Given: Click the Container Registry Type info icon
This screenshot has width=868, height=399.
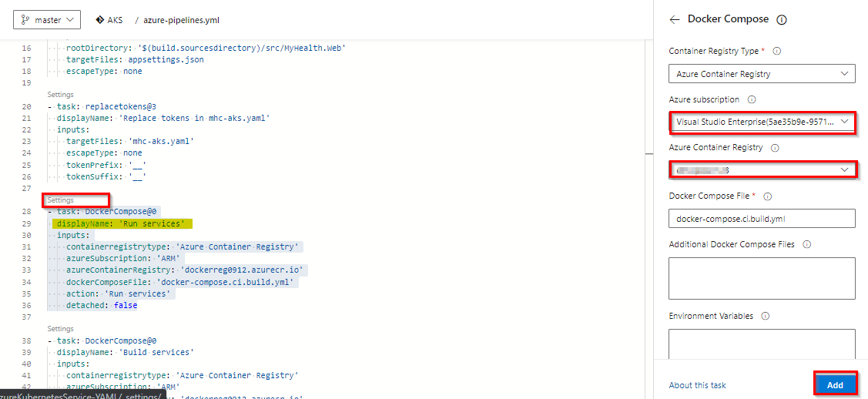Looking at the screenshot, I should point(776,51).
